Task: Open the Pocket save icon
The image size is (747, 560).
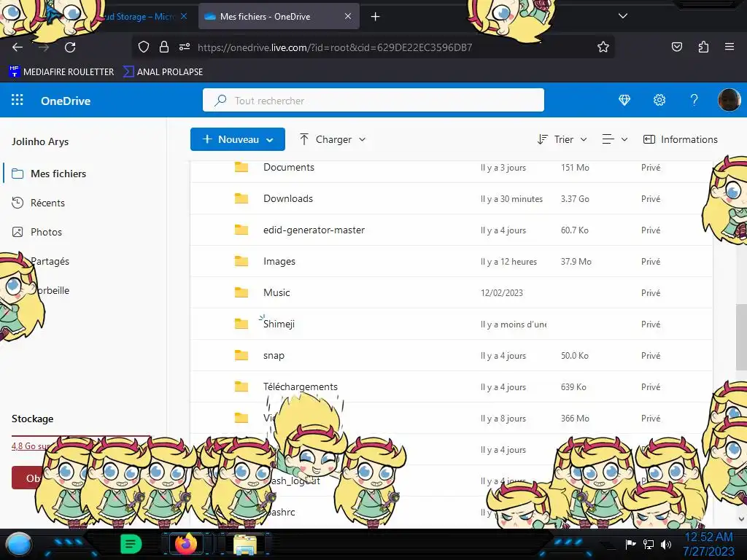Action: (x=676, y=47)
